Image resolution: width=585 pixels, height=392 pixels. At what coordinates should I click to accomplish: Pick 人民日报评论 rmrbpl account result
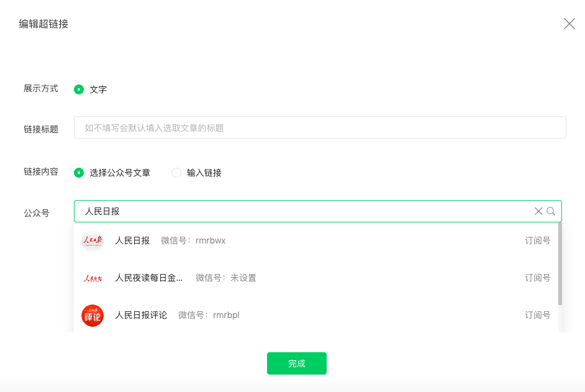point(316,315)
